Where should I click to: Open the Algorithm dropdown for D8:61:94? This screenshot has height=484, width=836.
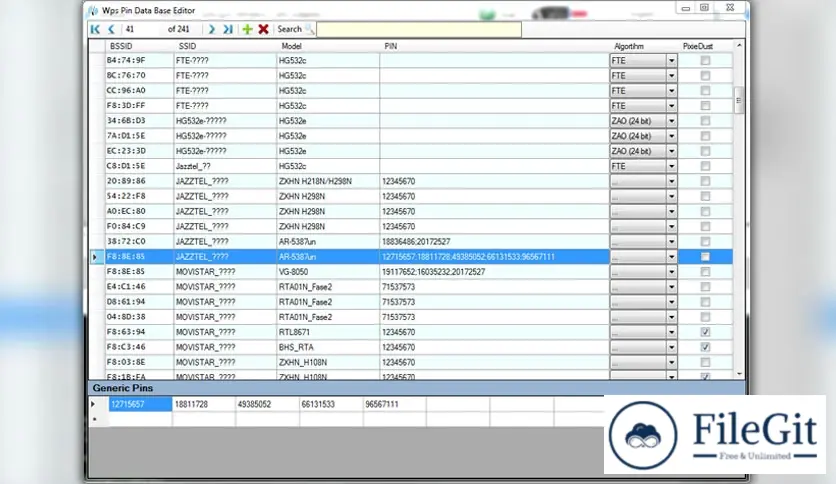pyautogui.click(x=672, y=302)
